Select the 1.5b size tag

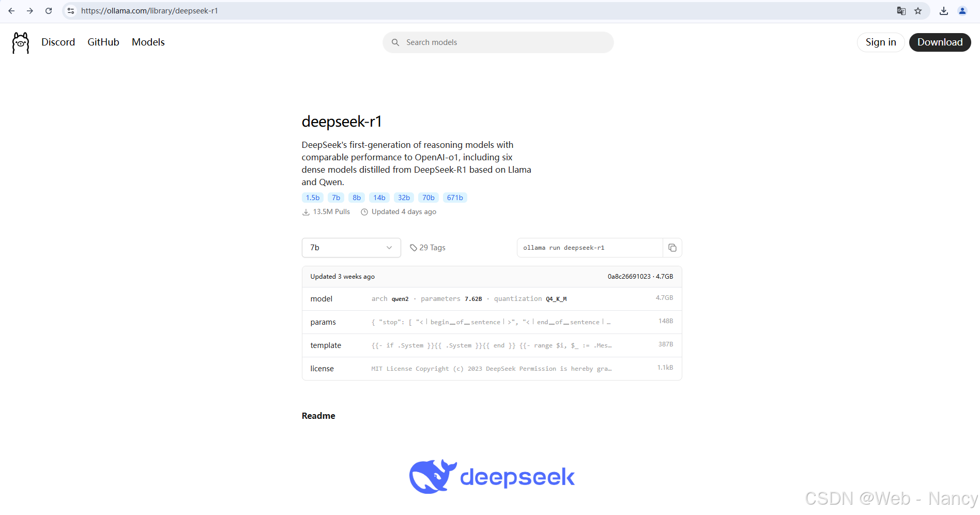(313, 198)
